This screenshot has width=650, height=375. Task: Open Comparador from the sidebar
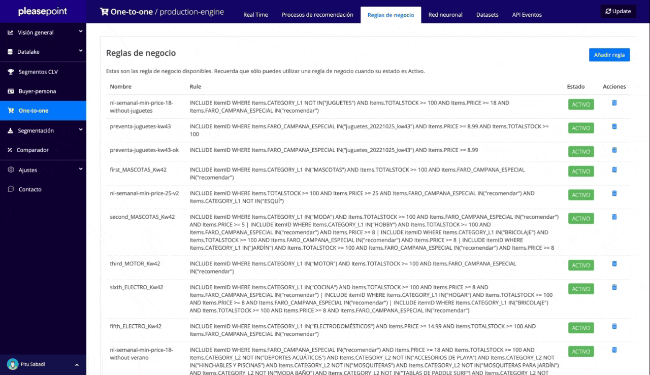click(x=32, y=150)
